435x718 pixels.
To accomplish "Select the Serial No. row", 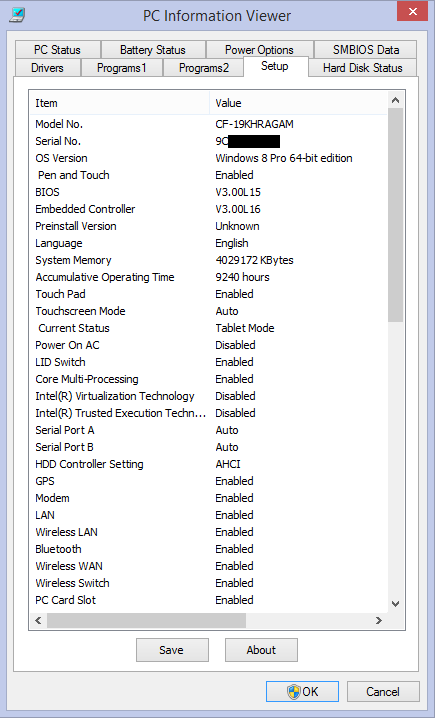I will (x=208, y=141).
